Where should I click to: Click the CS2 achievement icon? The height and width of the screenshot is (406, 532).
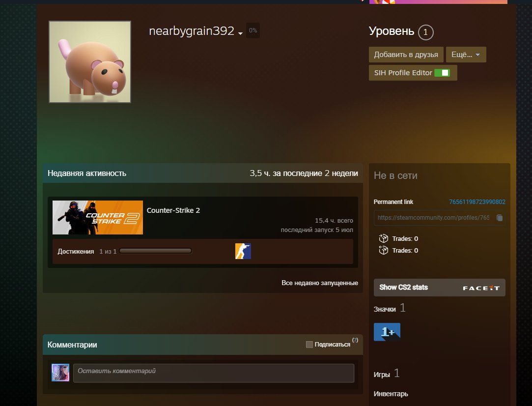point(243,251)
